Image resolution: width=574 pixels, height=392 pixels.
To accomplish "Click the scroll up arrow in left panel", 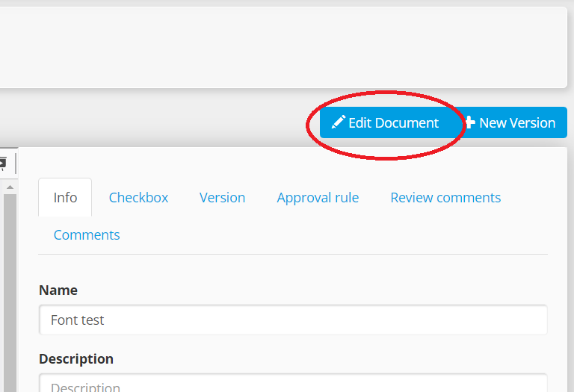I will pos(10,187).
